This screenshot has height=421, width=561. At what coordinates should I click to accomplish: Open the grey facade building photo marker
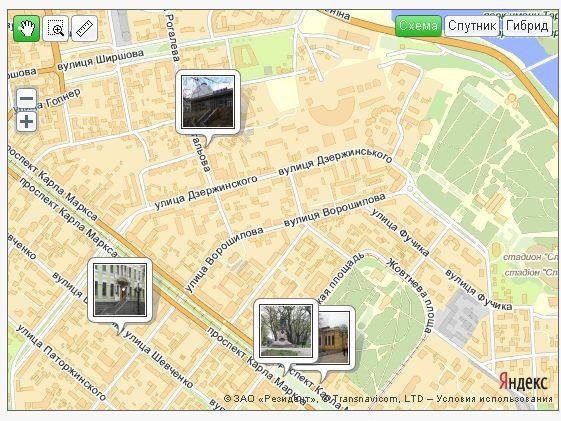tap(120, 290)
